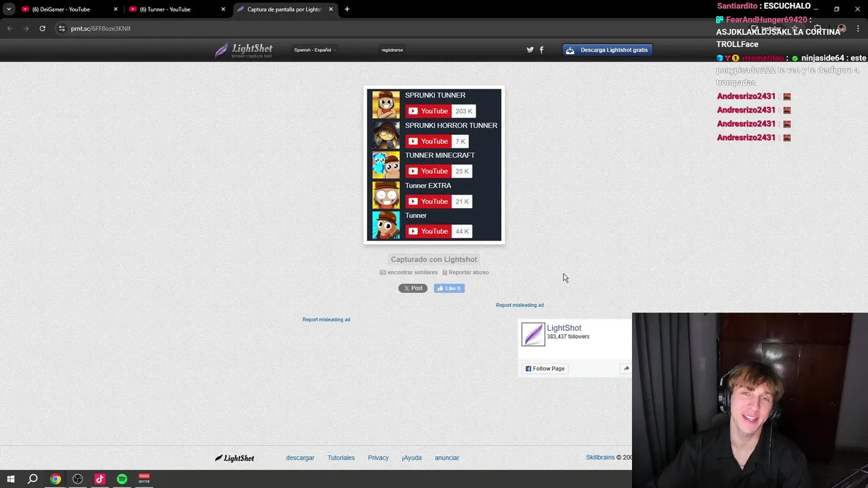Click the Facebook Like button

point(449,288)
